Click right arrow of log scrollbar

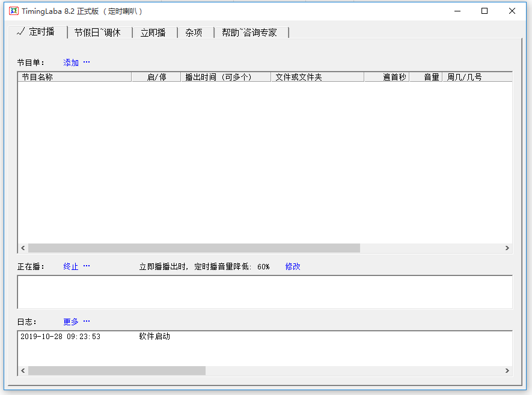click(x=507, y=370)
